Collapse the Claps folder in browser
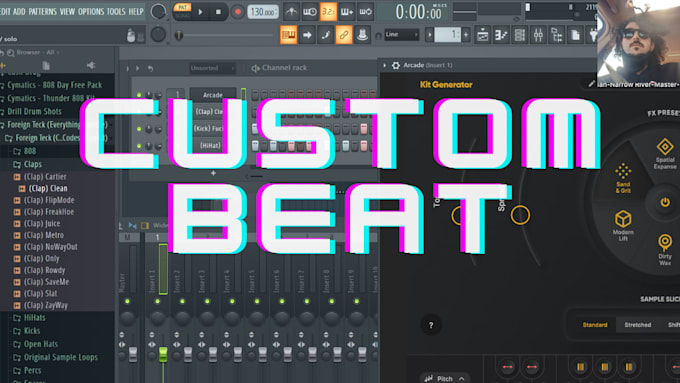The height and width of the screenshot is (383, 680). coord(33,164)
